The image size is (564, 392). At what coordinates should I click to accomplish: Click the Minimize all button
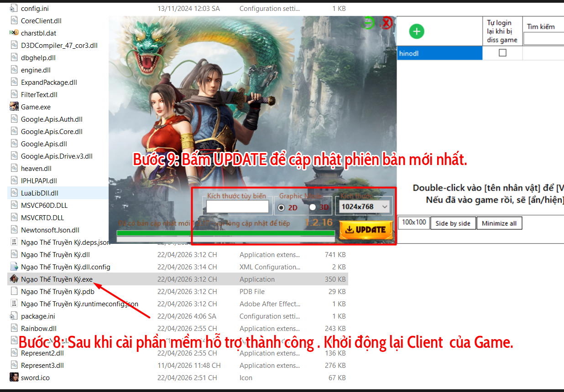(x=499, y=223)
